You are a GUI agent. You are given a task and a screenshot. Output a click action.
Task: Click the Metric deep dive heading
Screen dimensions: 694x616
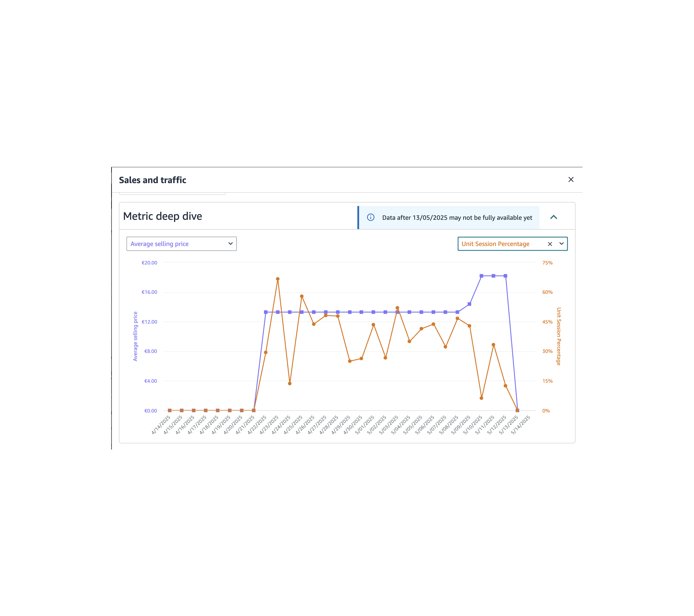click(x=162, y=216)
